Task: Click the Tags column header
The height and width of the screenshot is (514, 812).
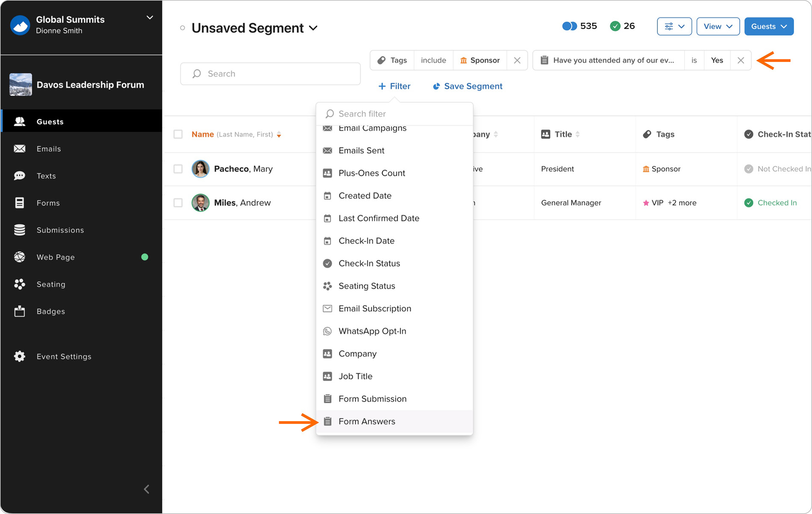Action: [x=659, y=134]
